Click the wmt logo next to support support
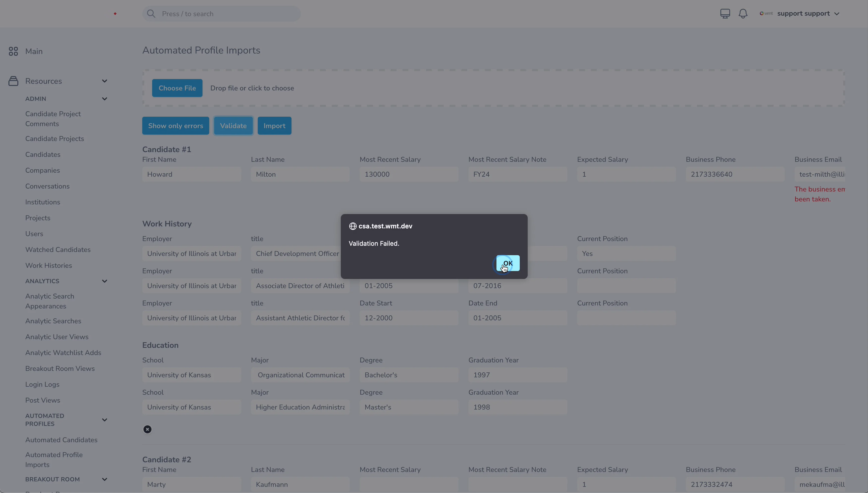This screenshot has width=868, height=493. 766,13
